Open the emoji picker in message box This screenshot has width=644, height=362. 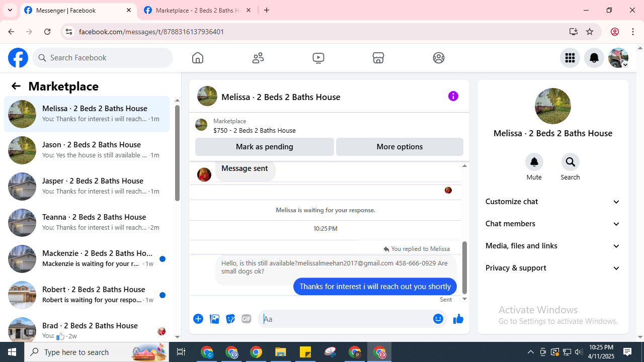coord(438,319)
